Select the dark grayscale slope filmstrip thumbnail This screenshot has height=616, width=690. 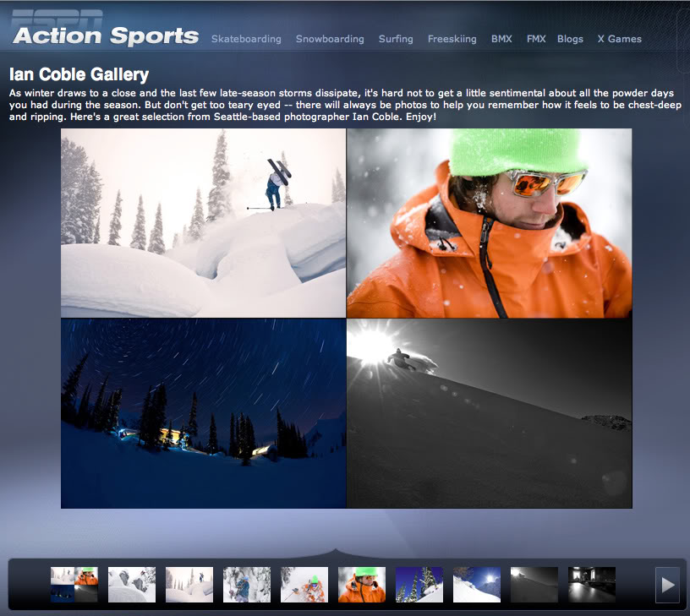tap(534, 585)
